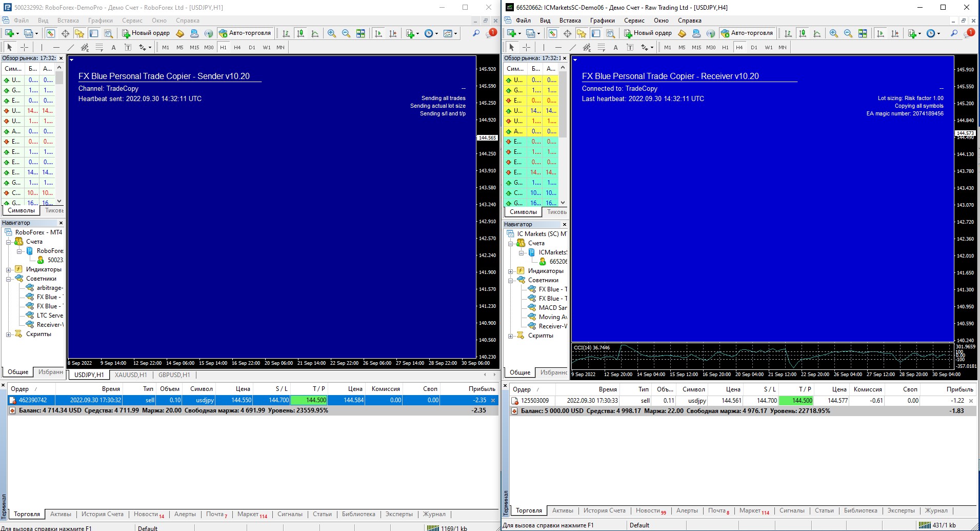Screen dimensions: 980x531
Task: Switch the chart to candlestick display
Action: click(300, 32)
